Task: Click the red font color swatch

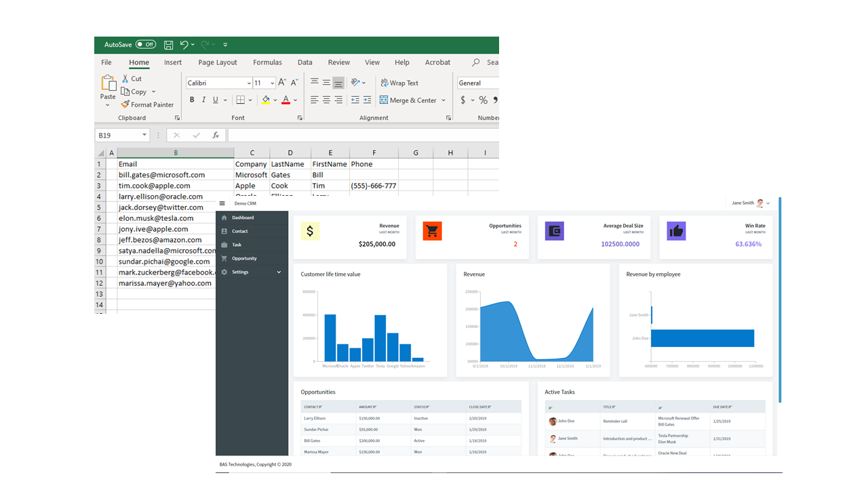Action: (x=285, y=100)
